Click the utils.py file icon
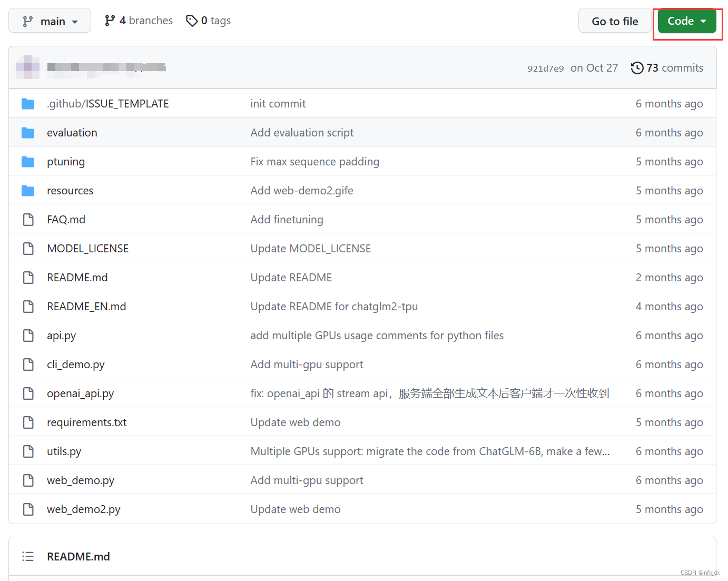This screenshot has height=581, width=728. pos(28,451)
